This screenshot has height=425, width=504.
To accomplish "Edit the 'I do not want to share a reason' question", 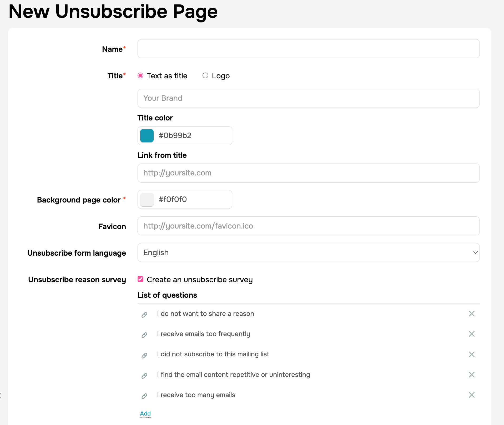I will (x=144, y=315).
